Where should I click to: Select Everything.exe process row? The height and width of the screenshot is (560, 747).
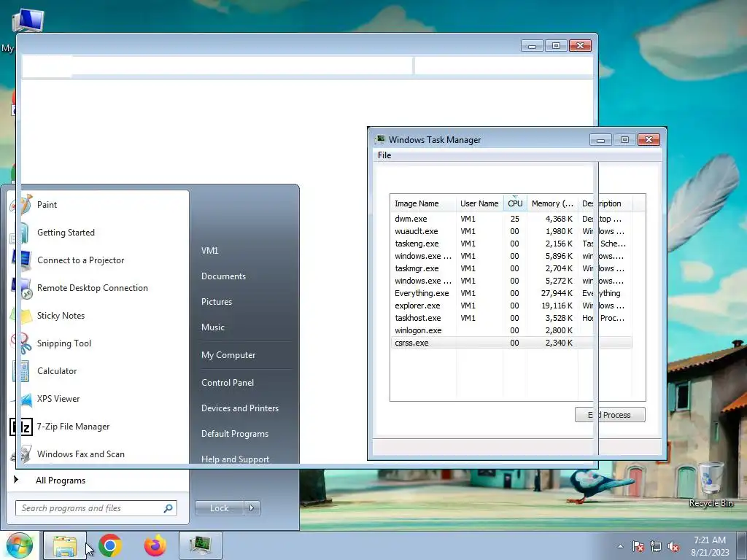[511, 293]
